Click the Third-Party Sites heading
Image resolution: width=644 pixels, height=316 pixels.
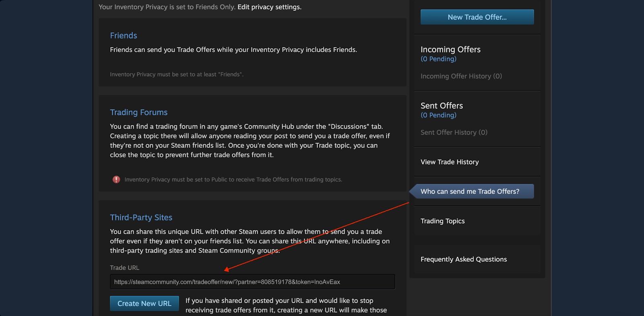point(141,218)
